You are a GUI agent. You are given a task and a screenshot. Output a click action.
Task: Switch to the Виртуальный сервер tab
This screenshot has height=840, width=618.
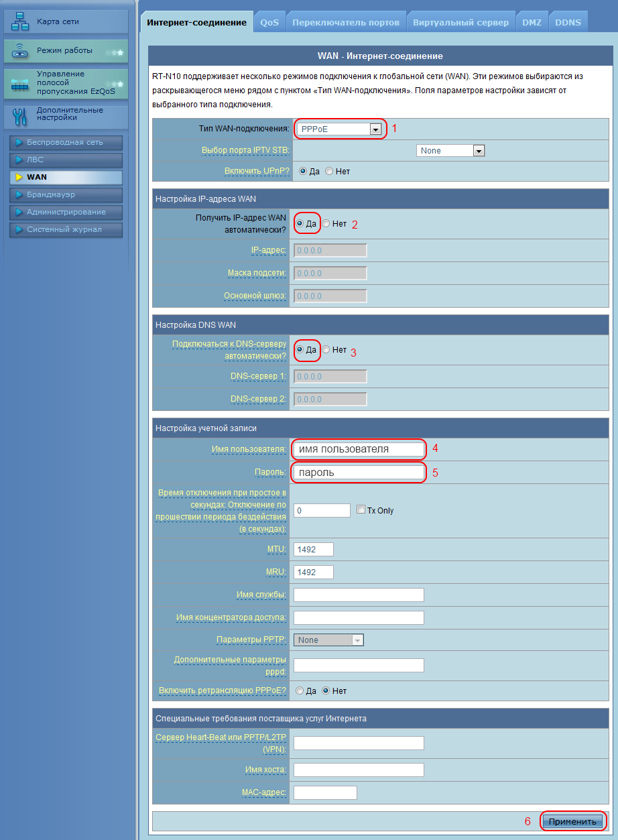point(460,23)
